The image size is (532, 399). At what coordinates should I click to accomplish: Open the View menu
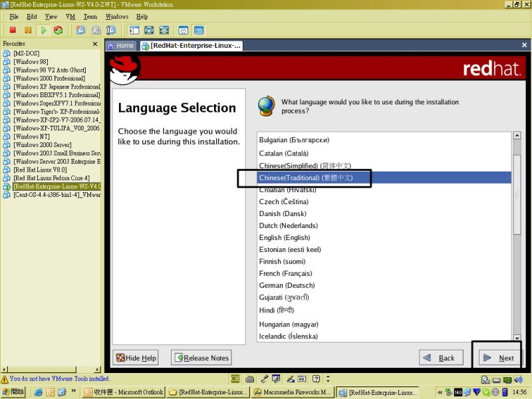pyautogui.click(x=51, y=17)
